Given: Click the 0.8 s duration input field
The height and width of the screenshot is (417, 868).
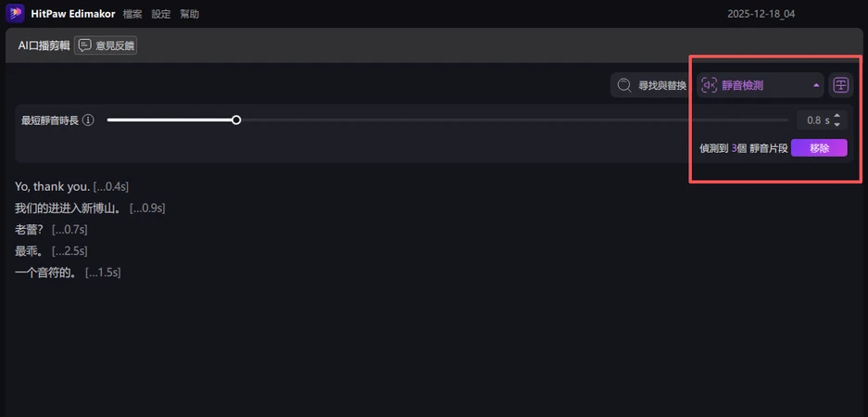Looking at the screenshot, I should click(x=813, y=120).
